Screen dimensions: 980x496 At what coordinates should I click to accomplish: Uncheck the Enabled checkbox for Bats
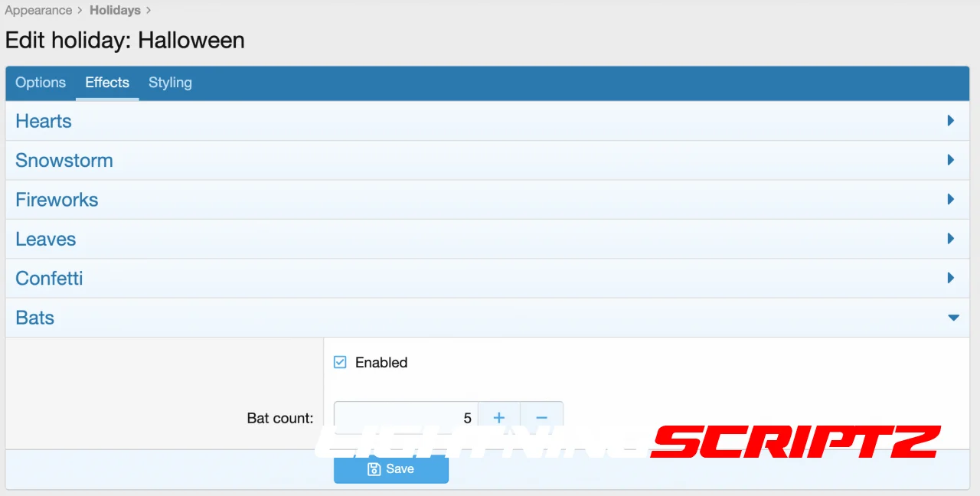341,362
